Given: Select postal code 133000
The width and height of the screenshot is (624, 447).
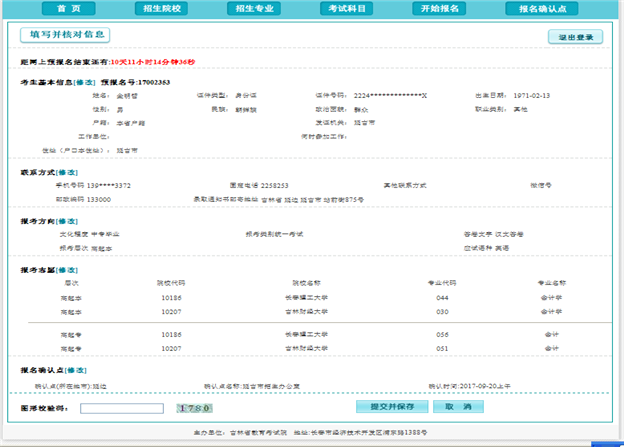Looking at the screenshot, I should (x=99, y=199).
